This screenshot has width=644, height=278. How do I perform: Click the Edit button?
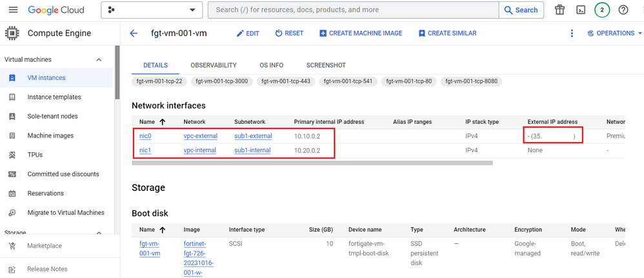[248, 34]
